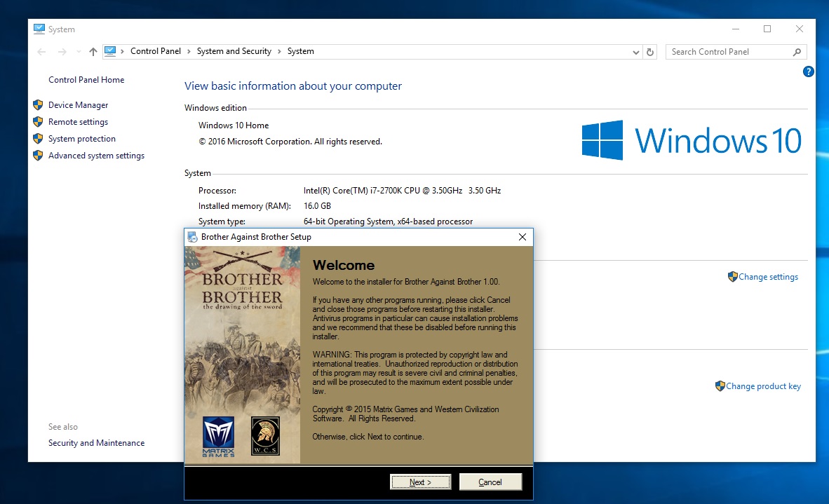Expand the address bar history dropdown
This screenshot has width=829, height=504.
[x=636, y=52]
